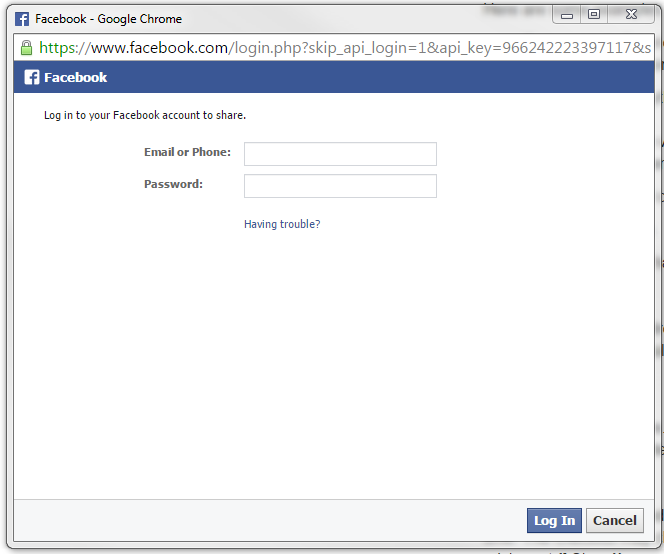Screen dimensions: 664x554
Task: Click the 'Log in to your Facebook account to share.' text
Action: (x=145, y=115)
